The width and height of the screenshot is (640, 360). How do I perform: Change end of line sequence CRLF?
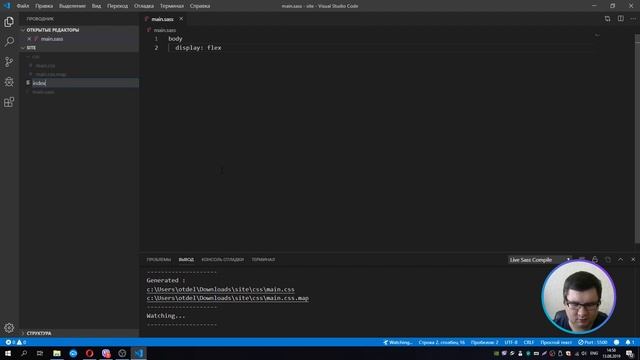coord(529,342)
